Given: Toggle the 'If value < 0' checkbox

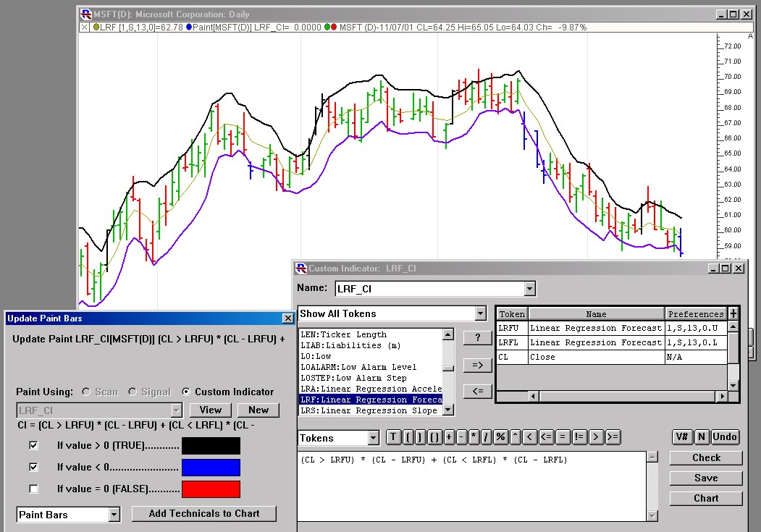Looking at the screenshot, I should pos(33,467).
